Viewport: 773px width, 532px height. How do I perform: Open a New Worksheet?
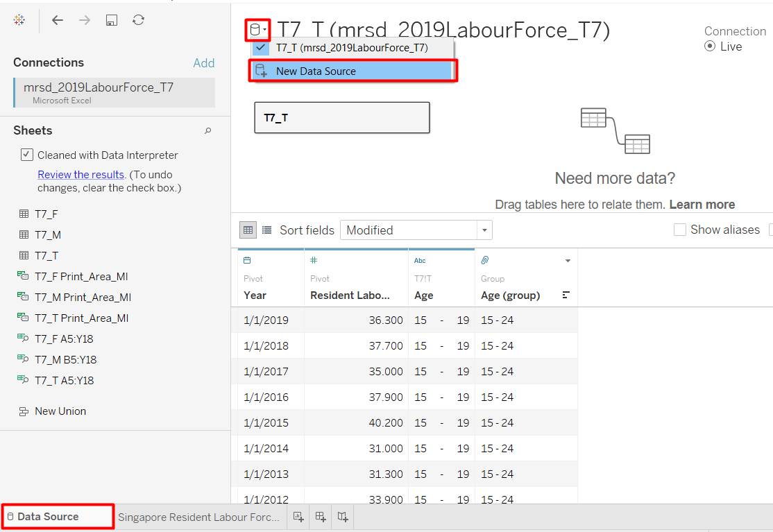(x=298, y=516)
